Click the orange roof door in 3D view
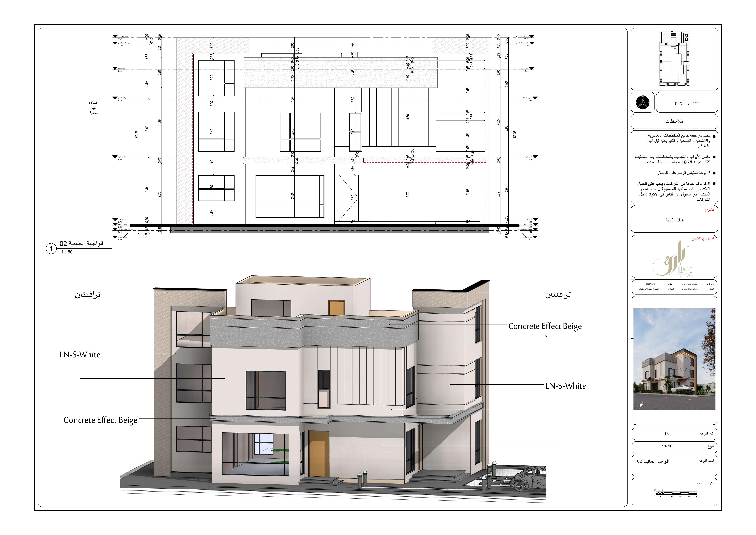Viewport: 756px width, 535px height. tap(336, 308)
